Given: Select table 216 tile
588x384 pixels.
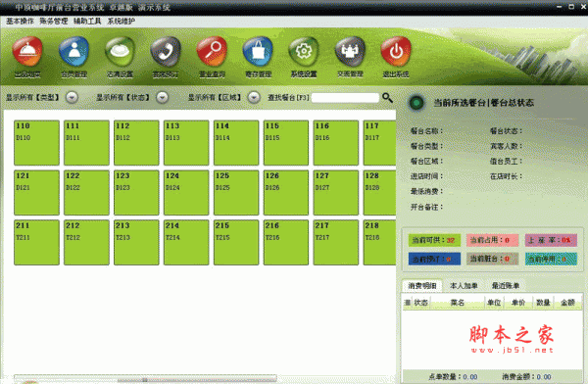Looking at the screenshot, I should click(x=286, y=242).
